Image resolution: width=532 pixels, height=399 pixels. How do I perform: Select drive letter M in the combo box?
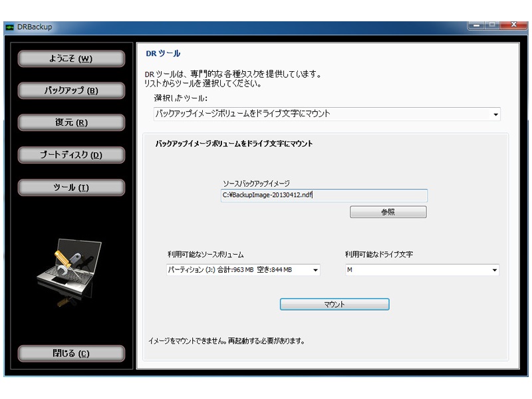click(399, 270)
